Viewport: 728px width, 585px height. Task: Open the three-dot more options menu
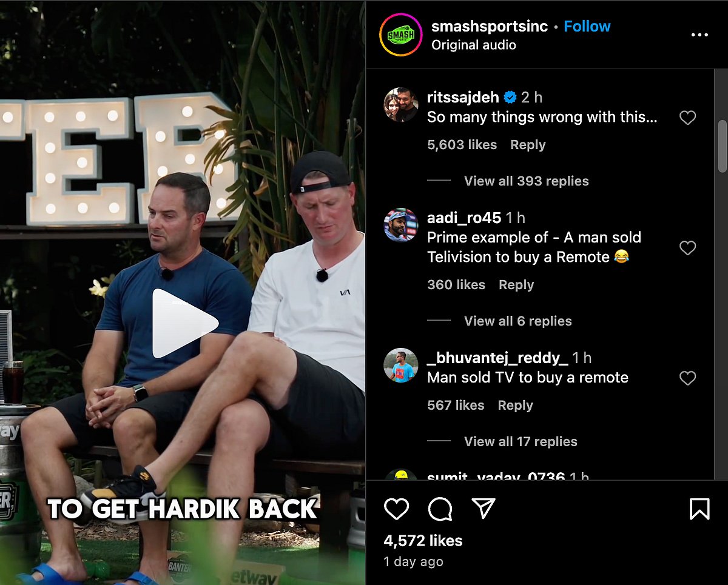click(699, 35)
